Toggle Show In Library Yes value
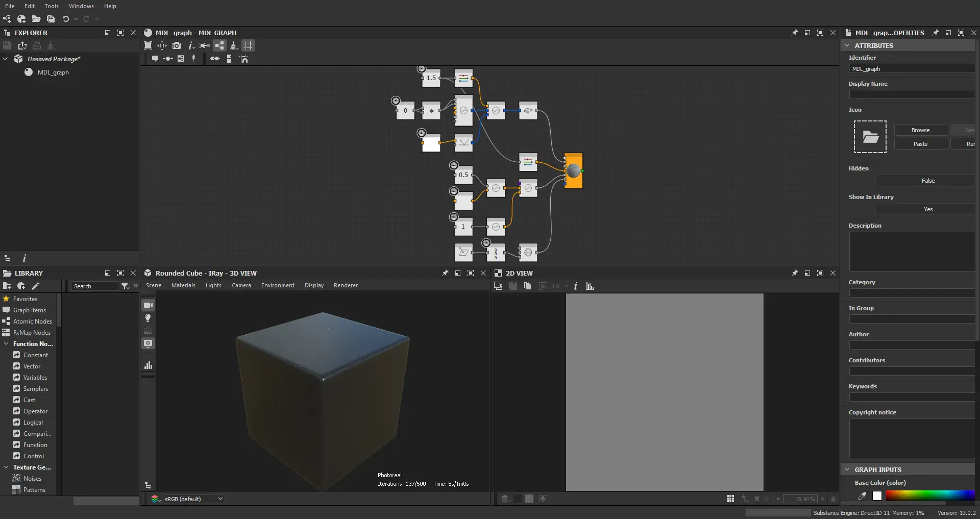Screen dimensions: 980x519 (927, 209)
